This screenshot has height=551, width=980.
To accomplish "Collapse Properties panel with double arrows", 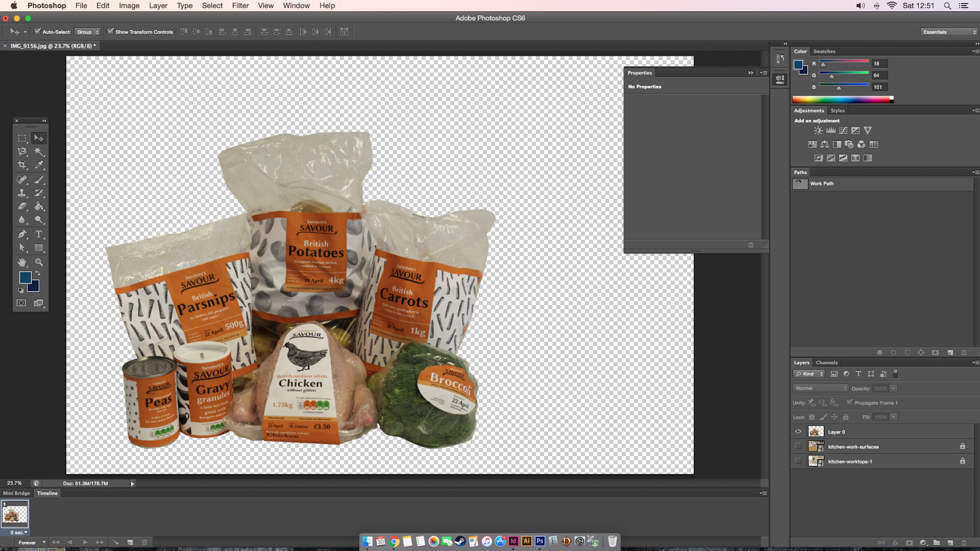I will click(x=751, y=73).
